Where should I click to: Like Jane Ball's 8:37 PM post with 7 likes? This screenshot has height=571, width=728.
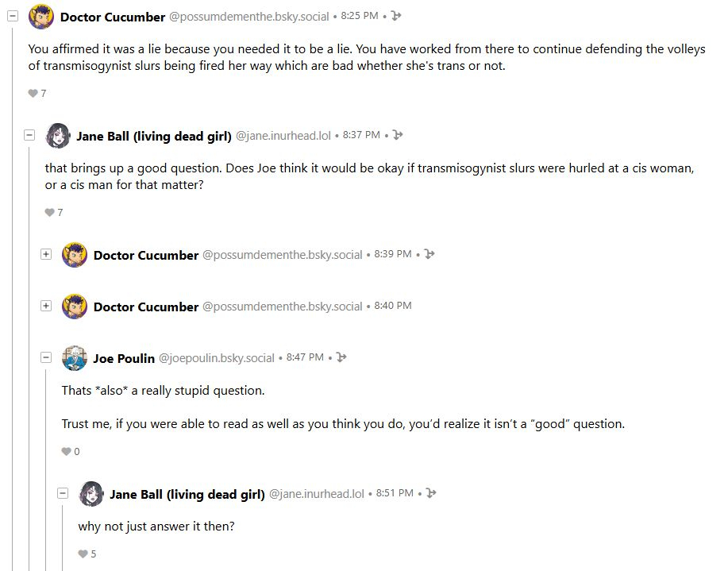pyautogui.click(x=50, y=213)
